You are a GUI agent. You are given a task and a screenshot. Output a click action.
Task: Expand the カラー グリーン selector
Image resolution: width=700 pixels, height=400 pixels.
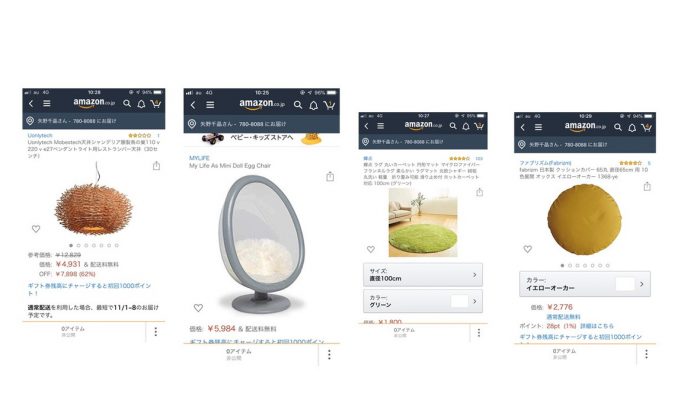(x=423, y=301)
